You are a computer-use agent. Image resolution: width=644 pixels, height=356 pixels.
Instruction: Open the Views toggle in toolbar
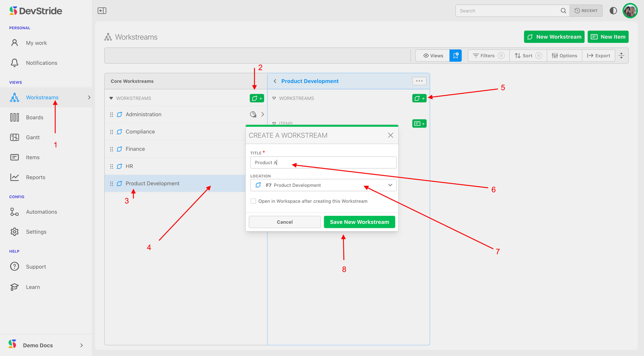point(433,55)
